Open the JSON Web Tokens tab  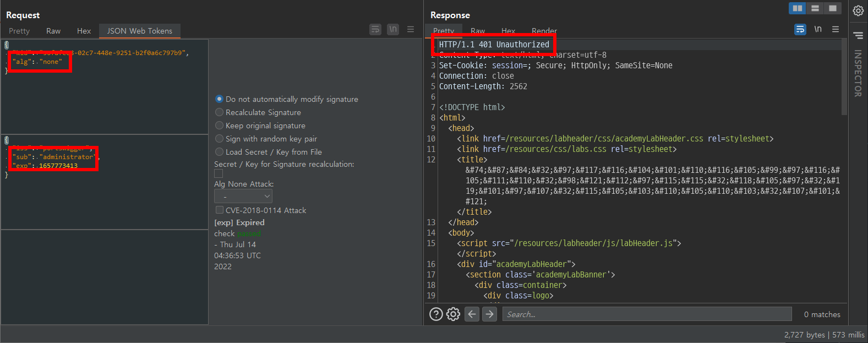[x=140, y=31]
